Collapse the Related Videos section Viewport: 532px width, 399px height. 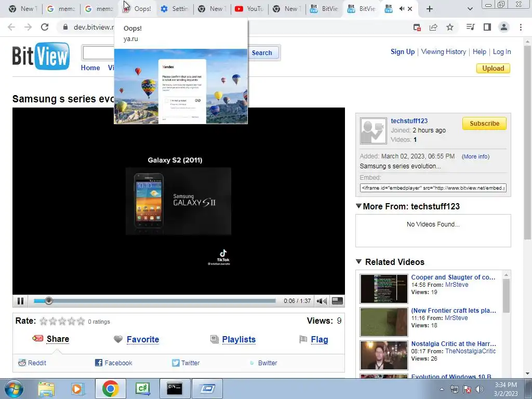click(358, 262)
